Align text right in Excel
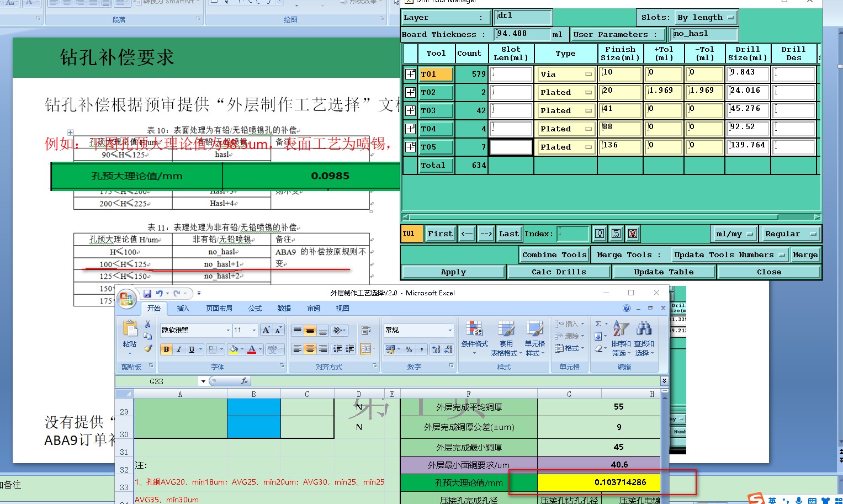Viewport: 843px width, 504px height. click(323, 349)
